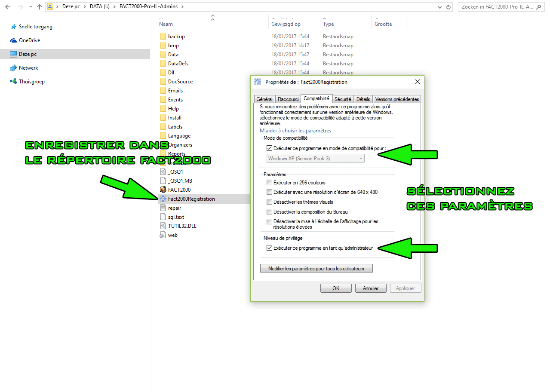
Task: Navigate back in Explorer
Action: [x=8, y=7]
